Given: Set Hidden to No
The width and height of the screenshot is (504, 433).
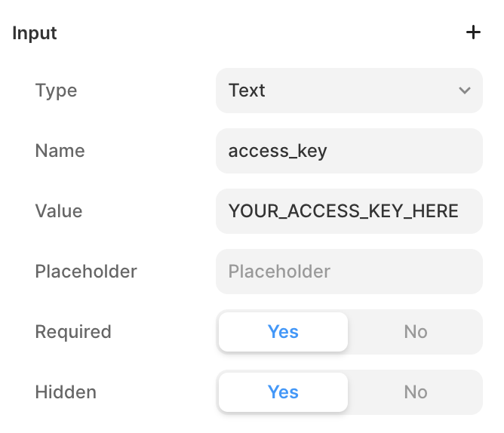Looking at the screenshot, I should 415,392.
